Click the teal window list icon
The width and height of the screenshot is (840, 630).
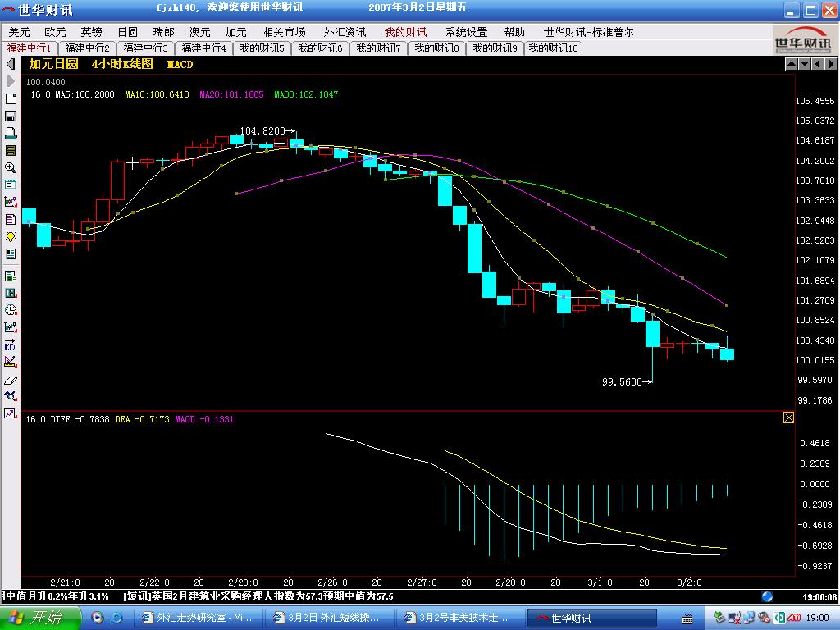tap(10, 185)
